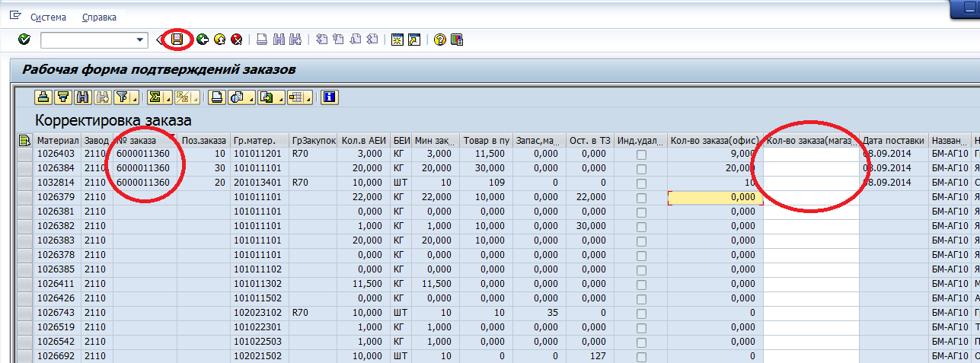This screenshot has width=980, height=363.
Task: Click the store order quantity cell for material 1026403
Action: click(811, 154)
